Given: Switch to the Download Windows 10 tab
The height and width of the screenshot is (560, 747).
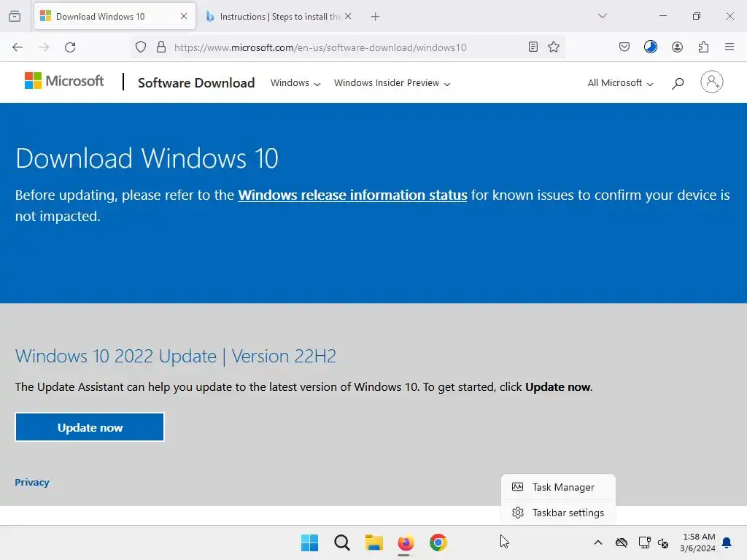Looking at the screenshot, I should (x=115, y=16).
